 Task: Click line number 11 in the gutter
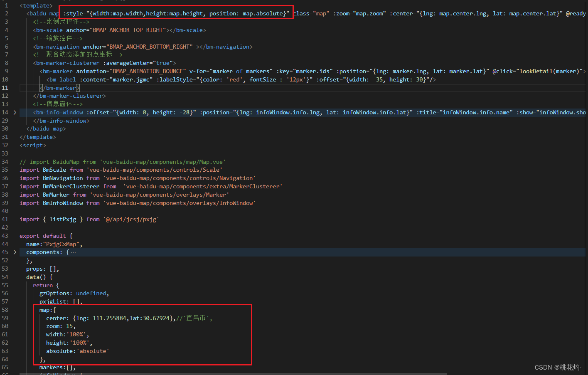coord(5,88)
